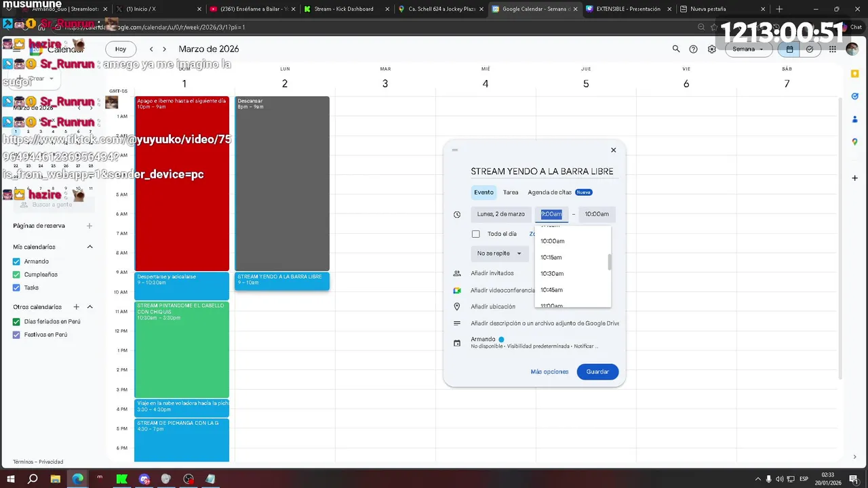Click the calendar icon beside Armando

457,343
